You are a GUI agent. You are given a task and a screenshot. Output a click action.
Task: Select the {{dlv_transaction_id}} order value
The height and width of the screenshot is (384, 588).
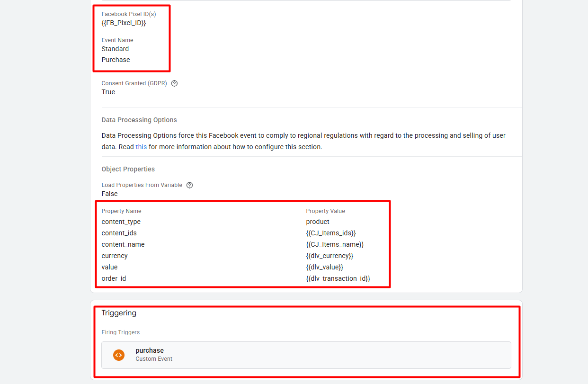tap(338, 278)
